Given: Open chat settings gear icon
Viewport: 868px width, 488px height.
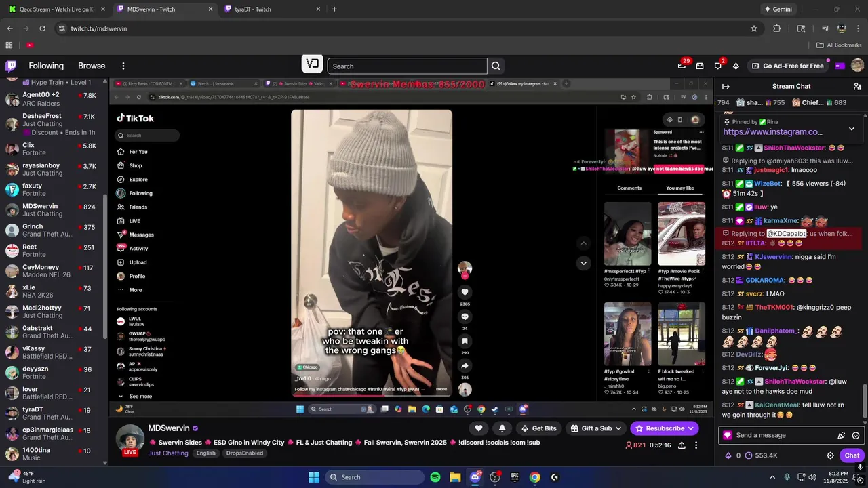Looking at the screenshot, I should click(x=830, y=455).
